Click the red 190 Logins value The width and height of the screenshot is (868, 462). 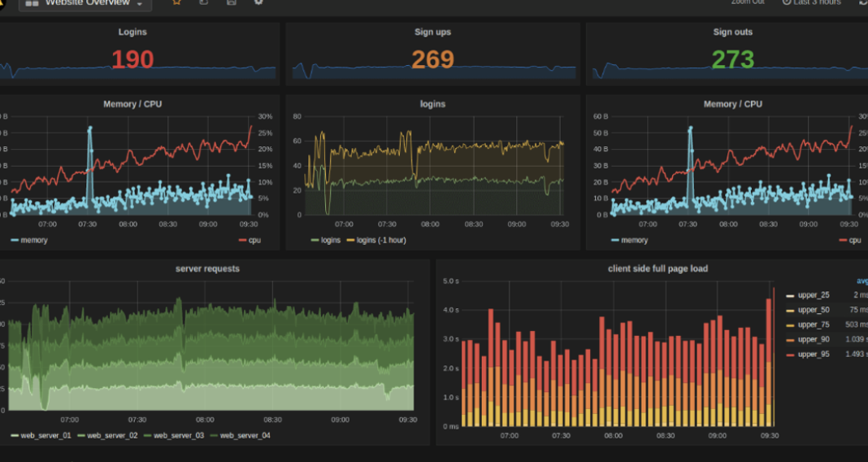tap(132, 59)
